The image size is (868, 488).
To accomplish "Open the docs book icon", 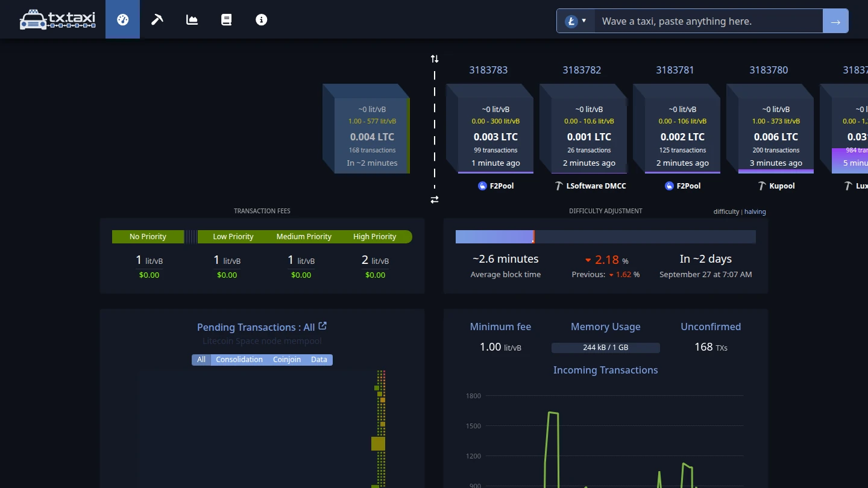I will point(227,19).
